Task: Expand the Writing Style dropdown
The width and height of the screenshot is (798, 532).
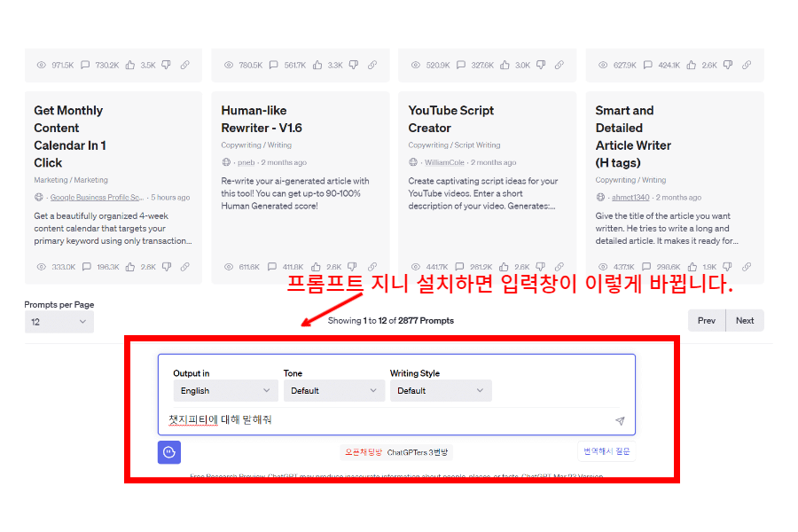Action: [x=441, y=390]
